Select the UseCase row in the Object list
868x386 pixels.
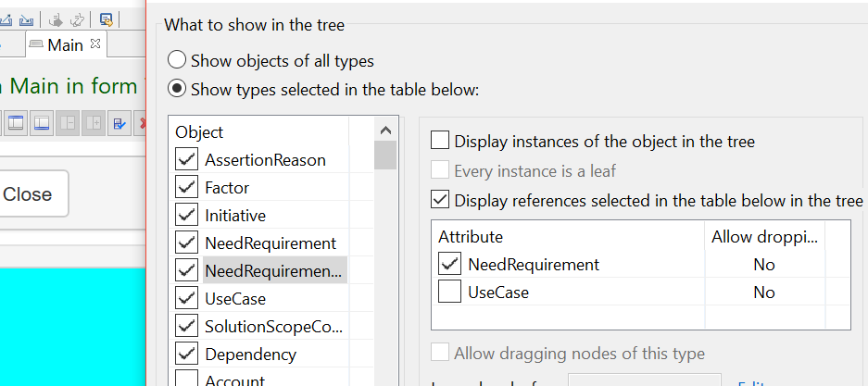click(235, 299)
